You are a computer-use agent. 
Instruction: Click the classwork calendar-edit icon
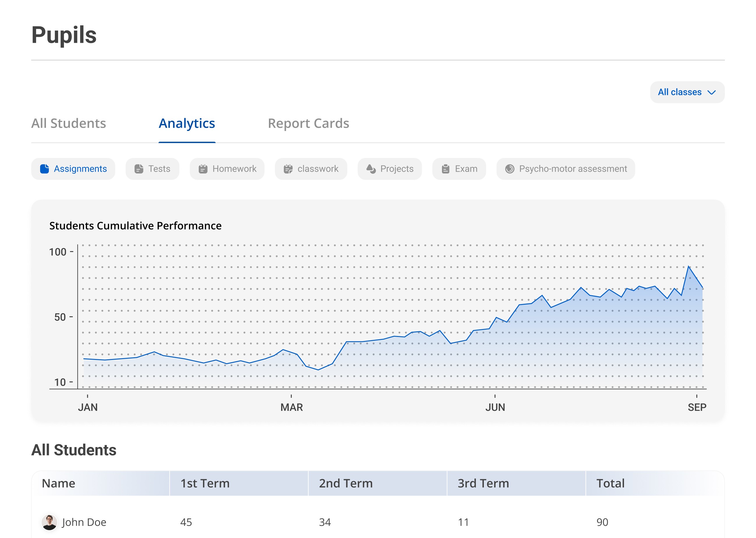tap(288, 169)
